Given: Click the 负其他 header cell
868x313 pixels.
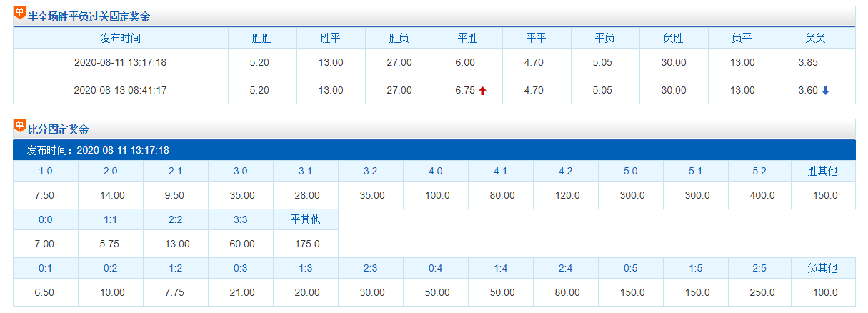Looking at the screenshot, I should [x=823, y=268].
